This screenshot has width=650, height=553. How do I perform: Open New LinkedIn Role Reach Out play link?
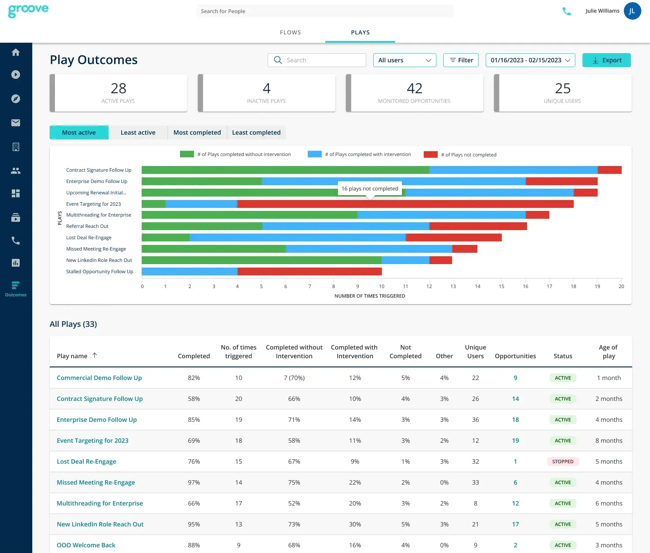tap(100, 524)
